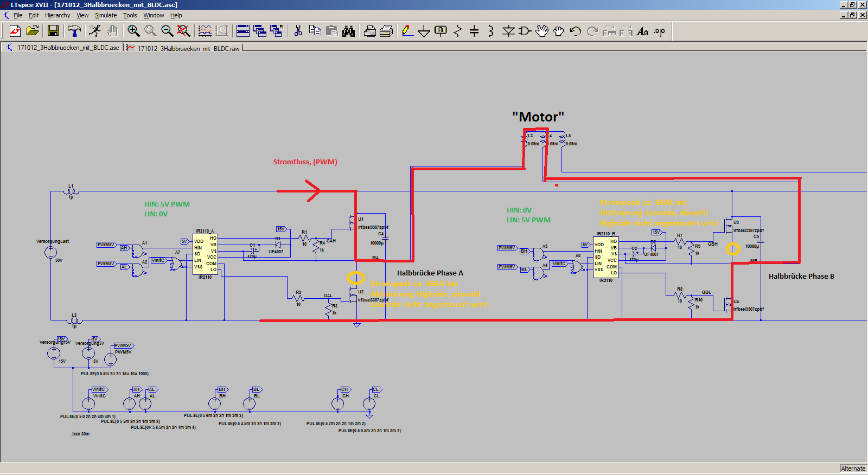Zoom to full extents with crossed magnifier icon
868x475 pixels.
[x=184, y=31]
